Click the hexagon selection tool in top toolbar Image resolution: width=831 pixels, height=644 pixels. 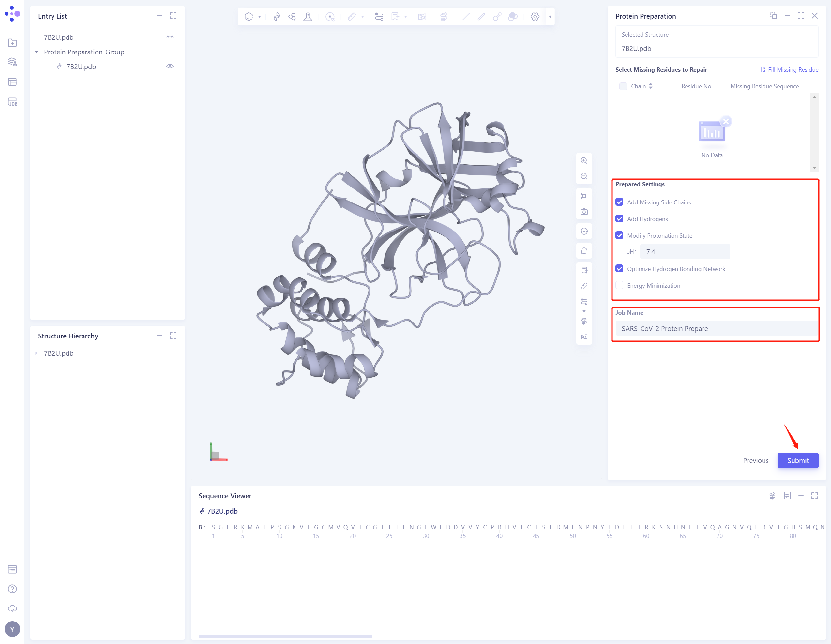pyautogui.click(x=249, y=17)
